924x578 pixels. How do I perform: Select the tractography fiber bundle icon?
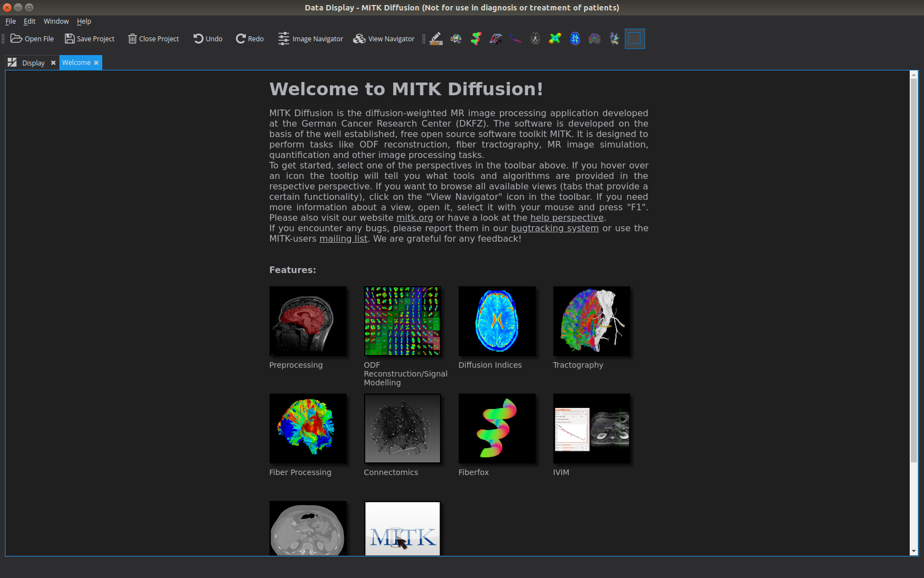click(x=614, y=39)
